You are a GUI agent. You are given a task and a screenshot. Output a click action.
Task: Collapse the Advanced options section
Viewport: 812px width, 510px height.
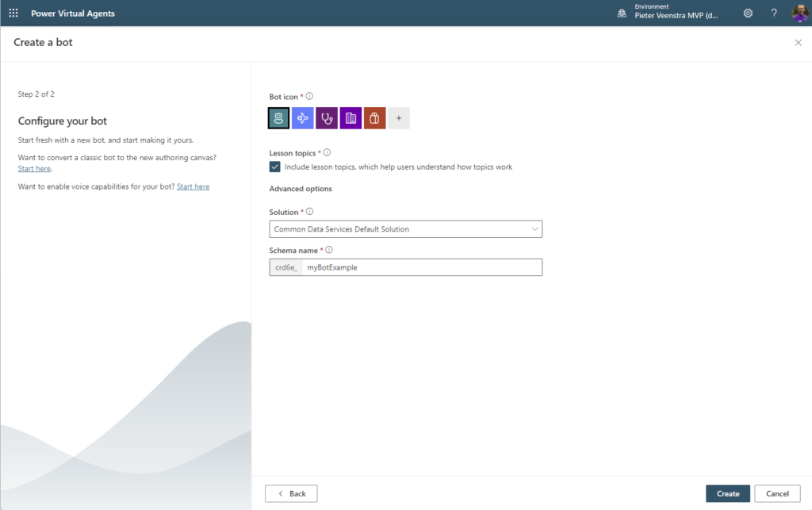pyautogui.click(x=301, y=189)
